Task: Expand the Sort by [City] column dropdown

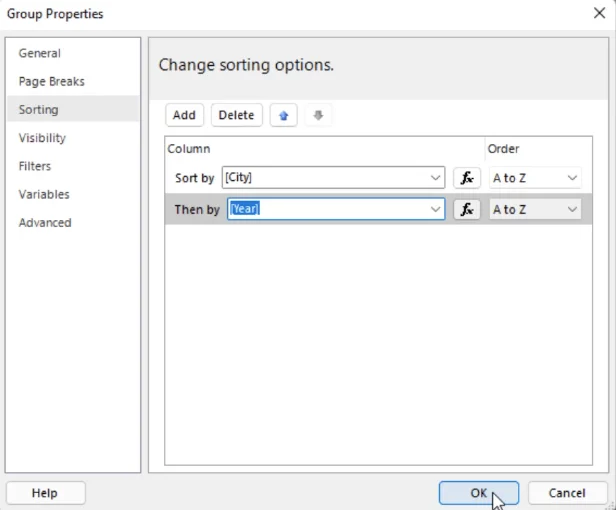Action: click(x=435, y=178)
